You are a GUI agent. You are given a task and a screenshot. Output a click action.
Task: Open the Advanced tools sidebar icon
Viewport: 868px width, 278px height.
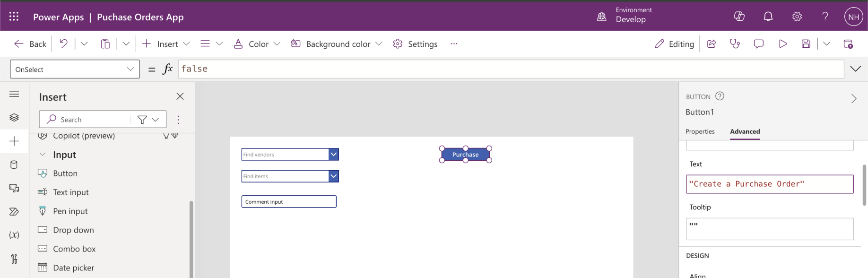(14, 259)
